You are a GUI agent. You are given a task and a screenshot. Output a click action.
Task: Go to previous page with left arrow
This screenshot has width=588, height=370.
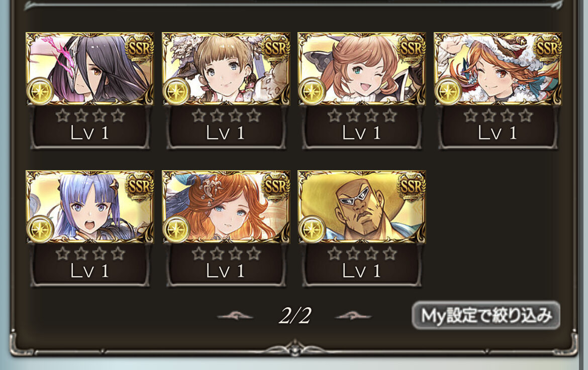[x=235, y=316]
